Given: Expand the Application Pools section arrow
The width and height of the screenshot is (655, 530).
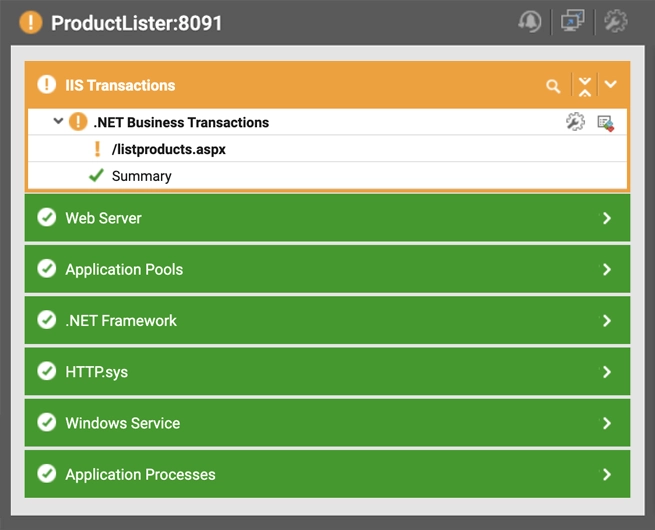Looking at the screenshot, I should [607, 269].
